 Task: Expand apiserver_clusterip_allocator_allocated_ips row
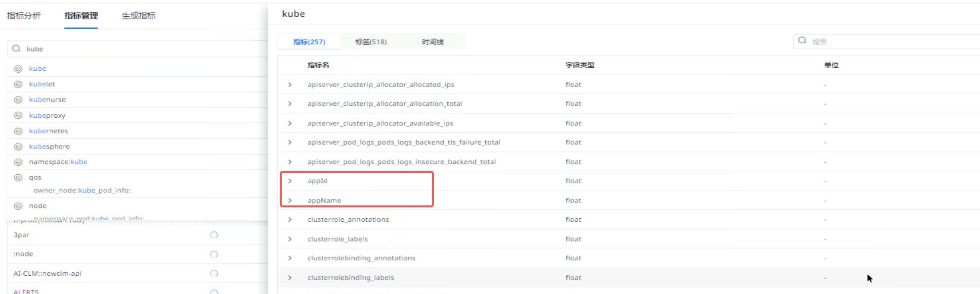(x=290, y=85)
